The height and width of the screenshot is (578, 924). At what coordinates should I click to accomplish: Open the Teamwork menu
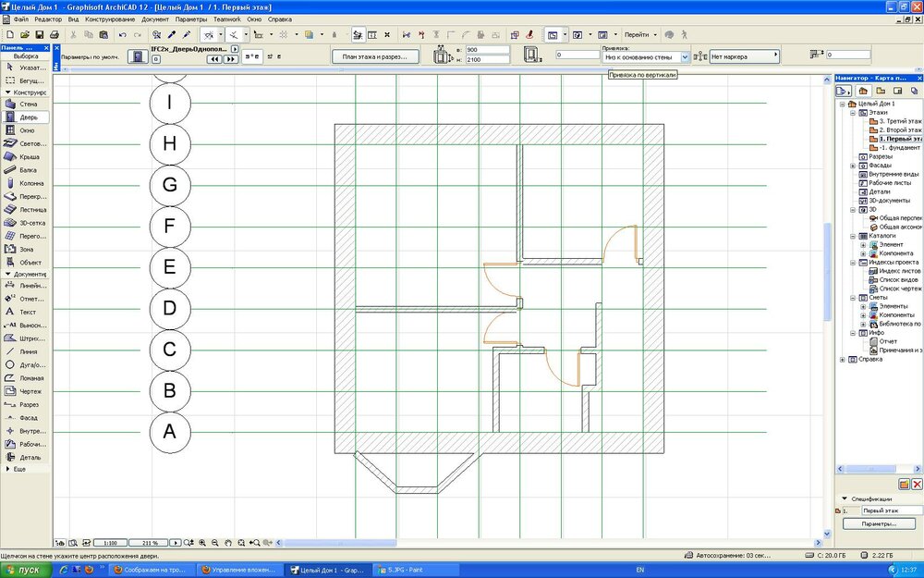(x=227, y=19)
